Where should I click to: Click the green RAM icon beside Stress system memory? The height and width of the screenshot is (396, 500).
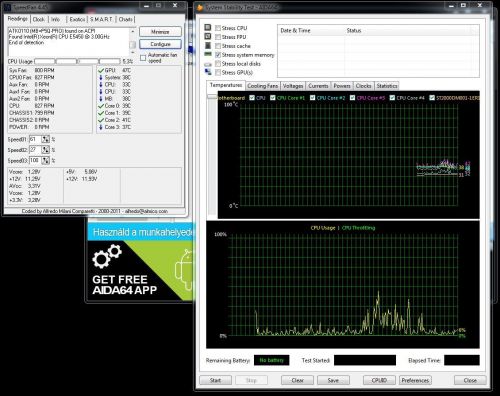click(208, 54)
